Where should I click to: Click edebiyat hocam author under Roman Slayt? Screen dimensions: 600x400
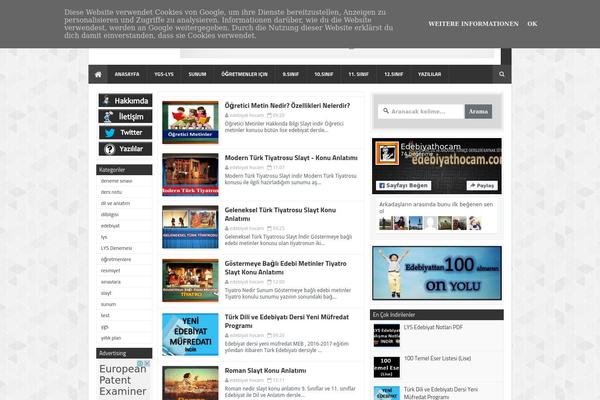(x=247, y=380)
